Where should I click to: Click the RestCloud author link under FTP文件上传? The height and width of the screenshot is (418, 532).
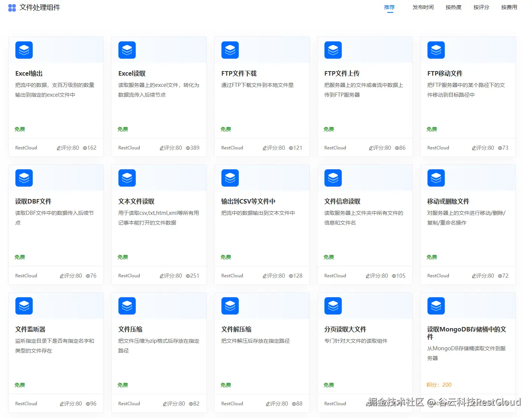coord(335,147)
